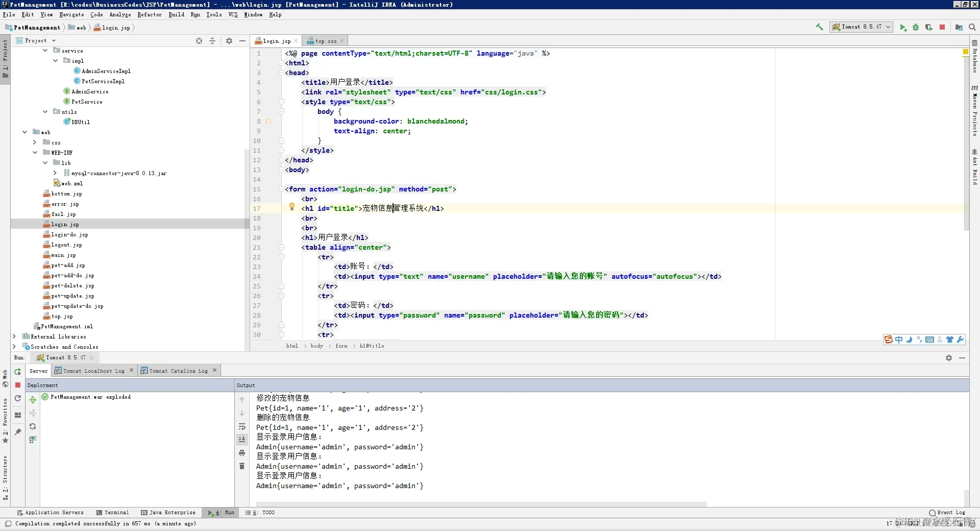Click the Sogou input method logo

pyautogui.click(x=889, y=340)
